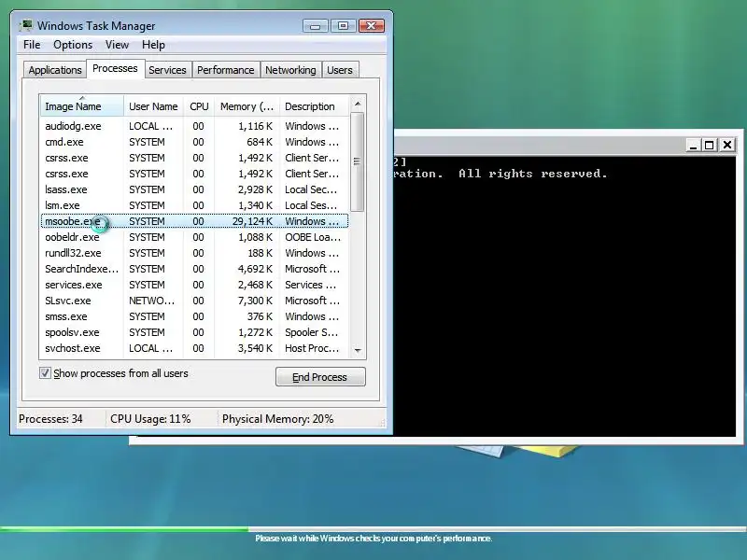Switch to the Users tab
The image size is (747, 560).
pyautogui.click(x=340, y=70)
